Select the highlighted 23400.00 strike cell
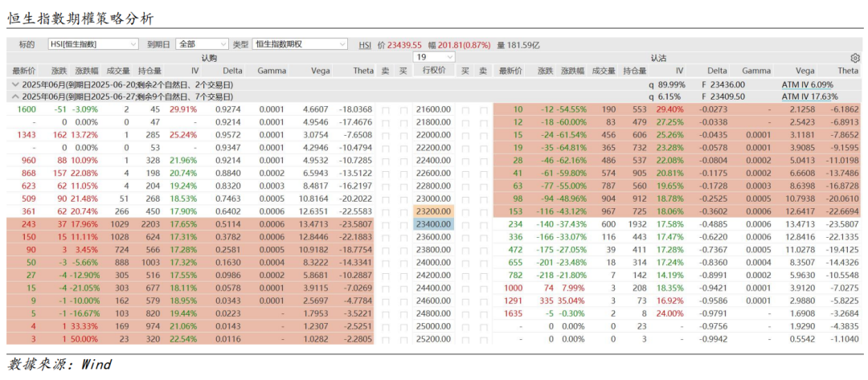The image size is (868, 380). pos(434,225)
